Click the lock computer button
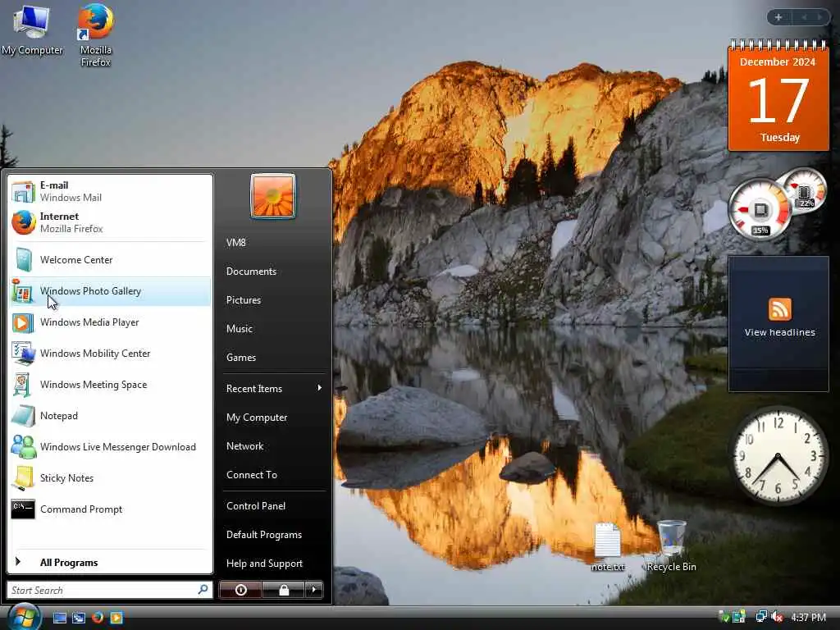Screen dimensions: 840x630 tap(283, 590)
